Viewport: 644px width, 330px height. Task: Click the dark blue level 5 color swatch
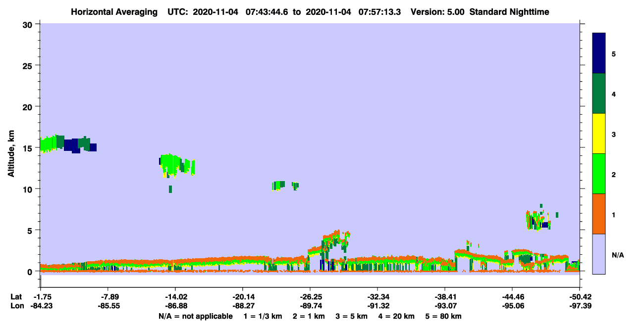pyautogui.click(x=599, y=53)
